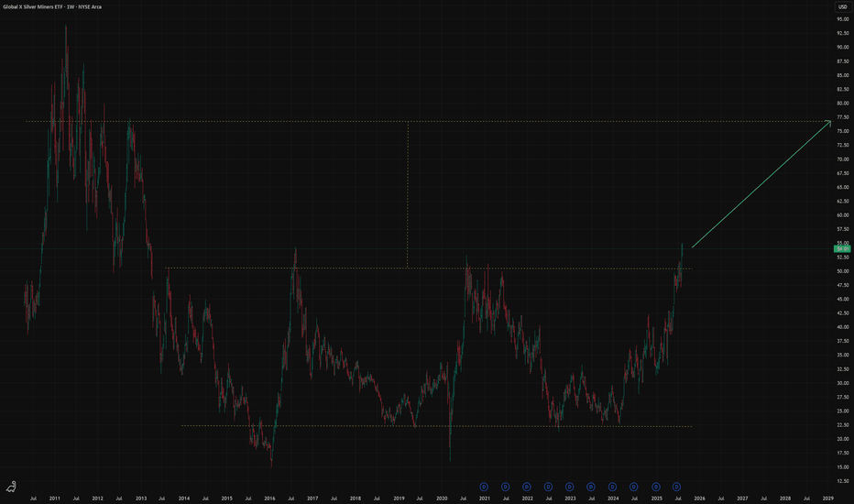Click the 2019 label on time axis
The image size is (854, 504).
coord(399,498)
